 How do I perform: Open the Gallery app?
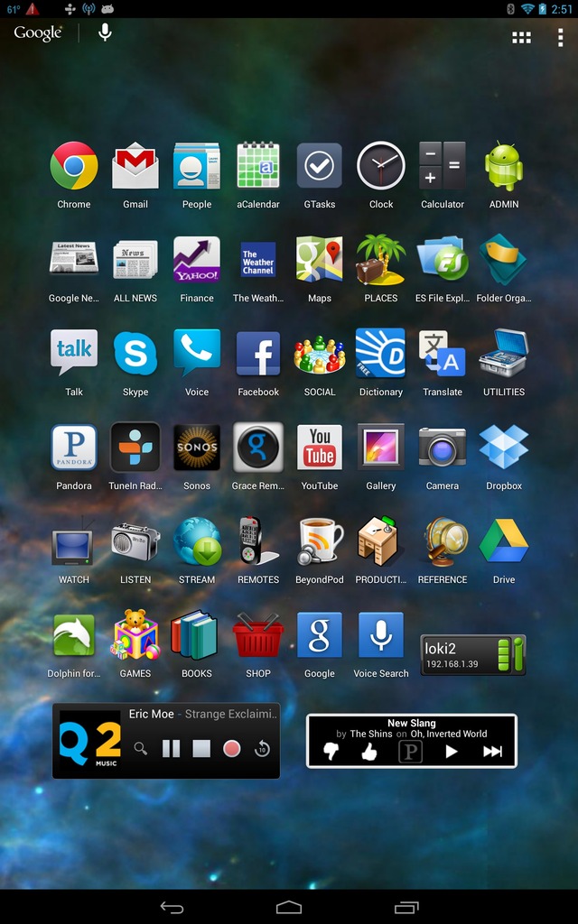(381, 447)
